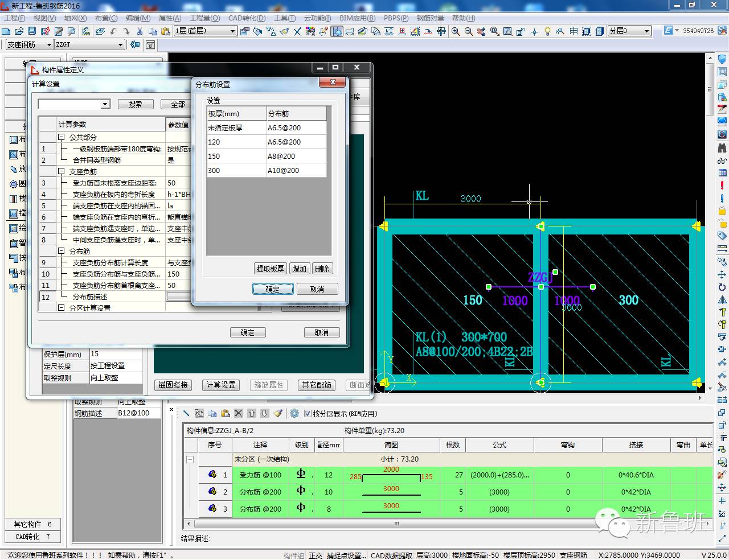Image resolution: width=729 pixels, height=560 pixels.
Task: Click the 删除 button in 分布筋设置
Action: point(322,269)
